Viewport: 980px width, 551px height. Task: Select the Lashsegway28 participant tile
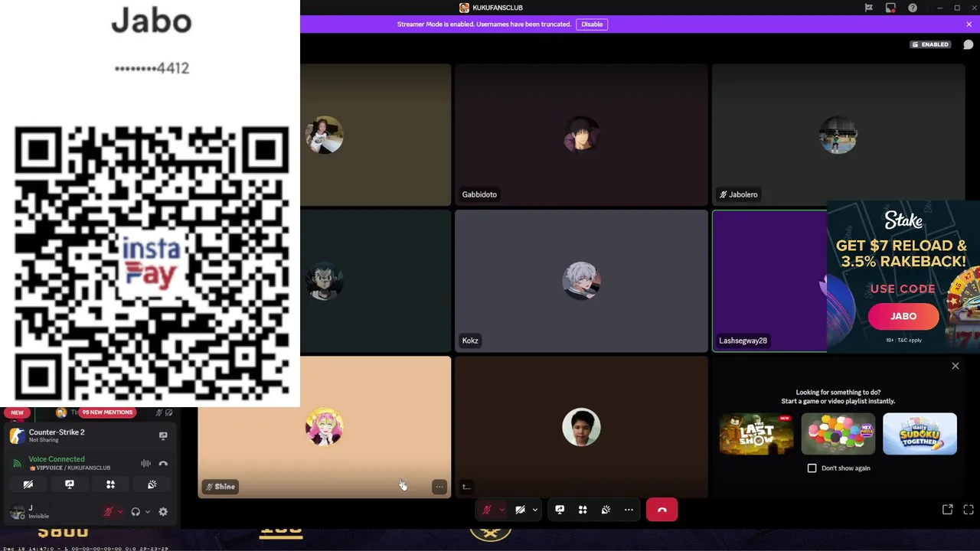click(x=769, y=281)
